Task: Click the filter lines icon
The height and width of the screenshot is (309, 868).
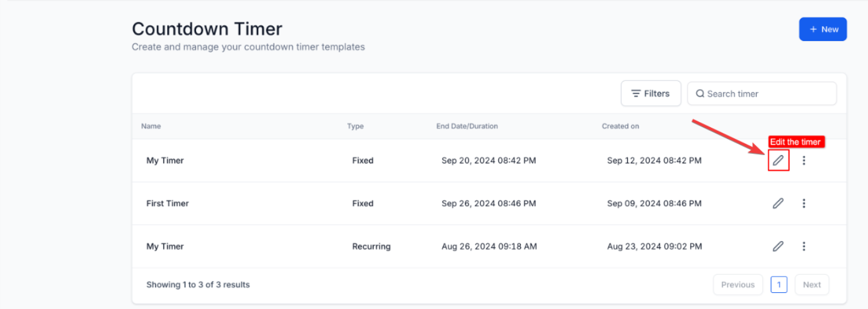Action: pos(636,93)
